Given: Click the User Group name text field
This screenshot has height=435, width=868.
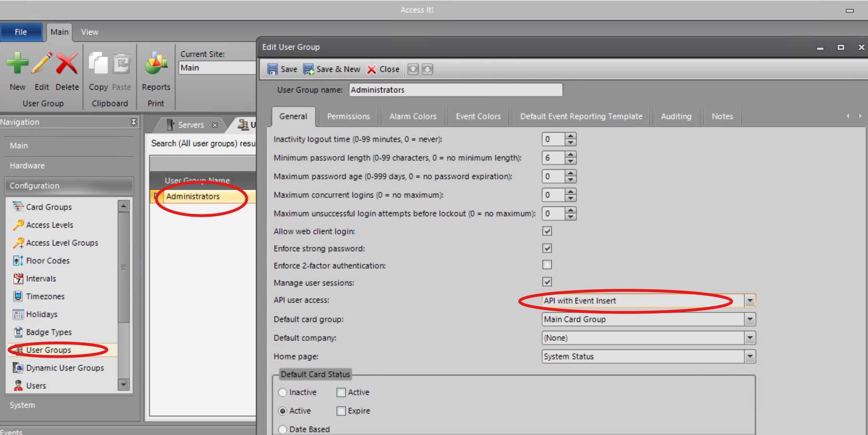Looking at the screenshot, I should pyautogui.click(x=455, y=90).
